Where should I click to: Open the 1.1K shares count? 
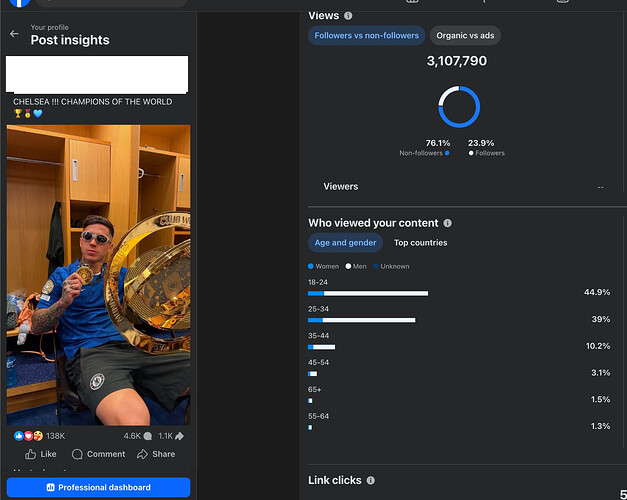(x=170, y=436)
